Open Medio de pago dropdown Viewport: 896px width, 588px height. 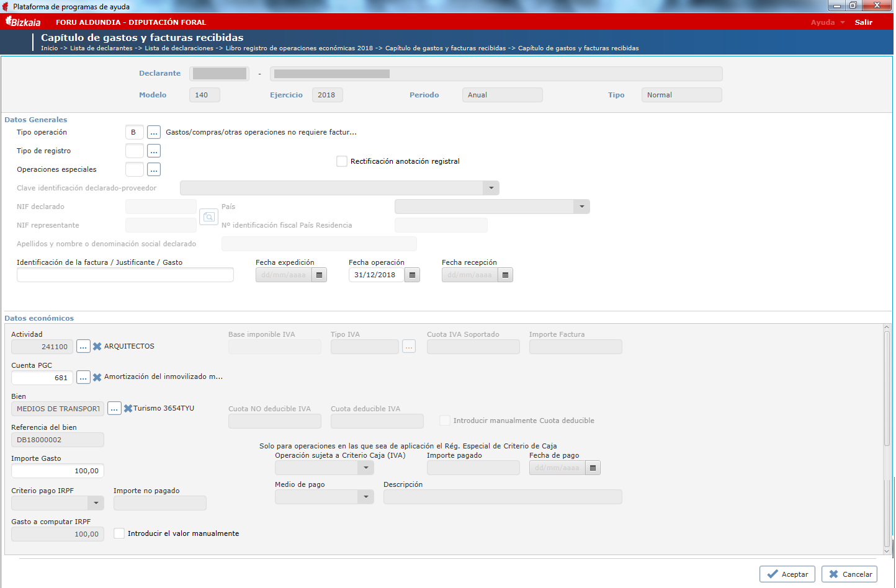pos(366,497)
